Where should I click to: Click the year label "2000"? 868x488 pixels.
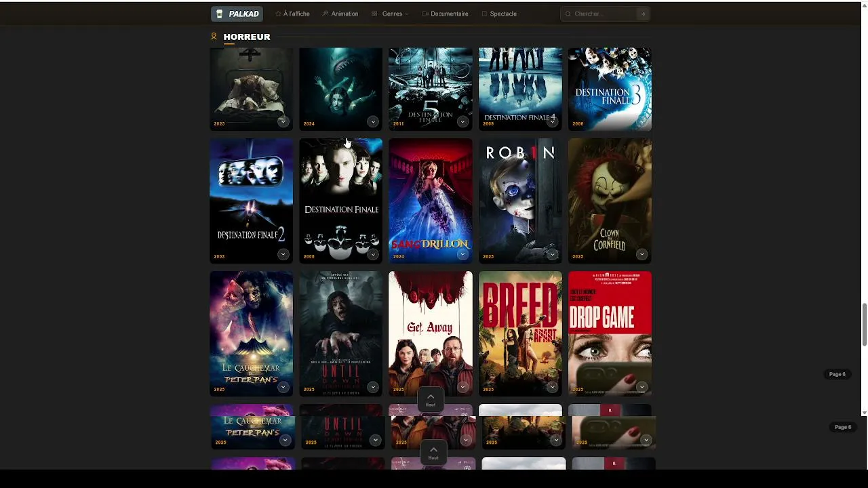pyautogui.click(x=309, y=257)
